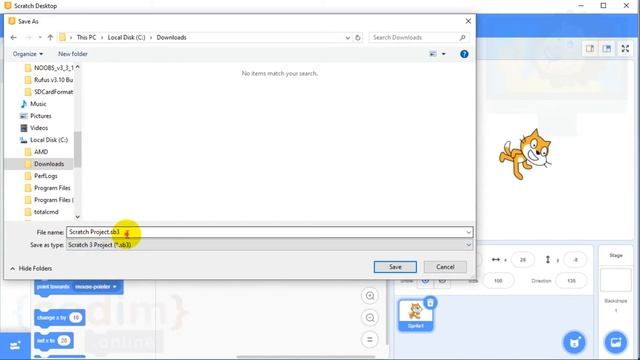
Task: Click the 'set x to' block
Action: (x=54, y=340)
